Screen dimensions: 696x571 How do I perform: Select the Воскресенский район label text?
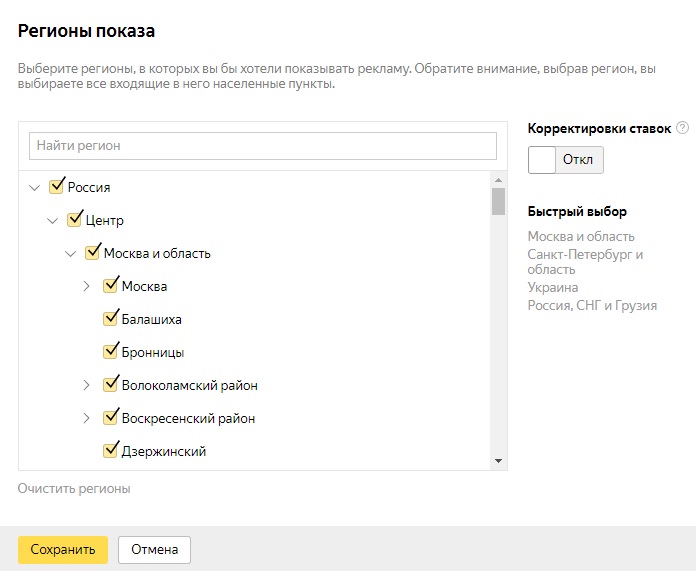click(188, 418)
